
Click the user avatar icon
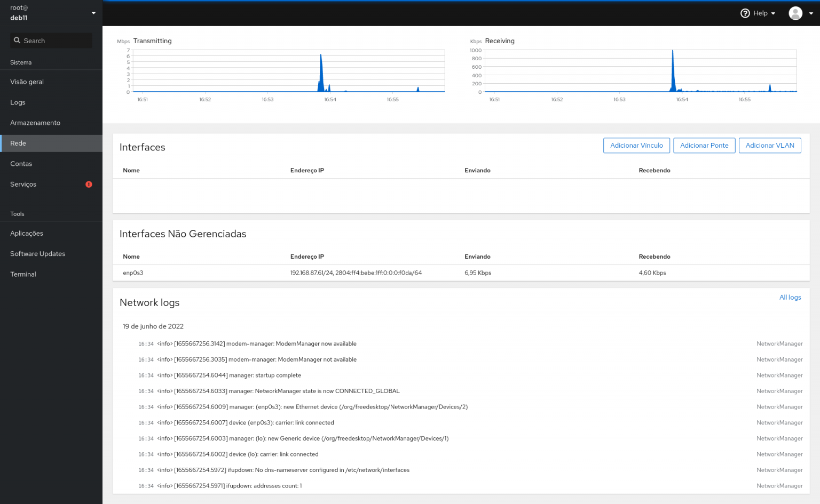coord(795,13)
